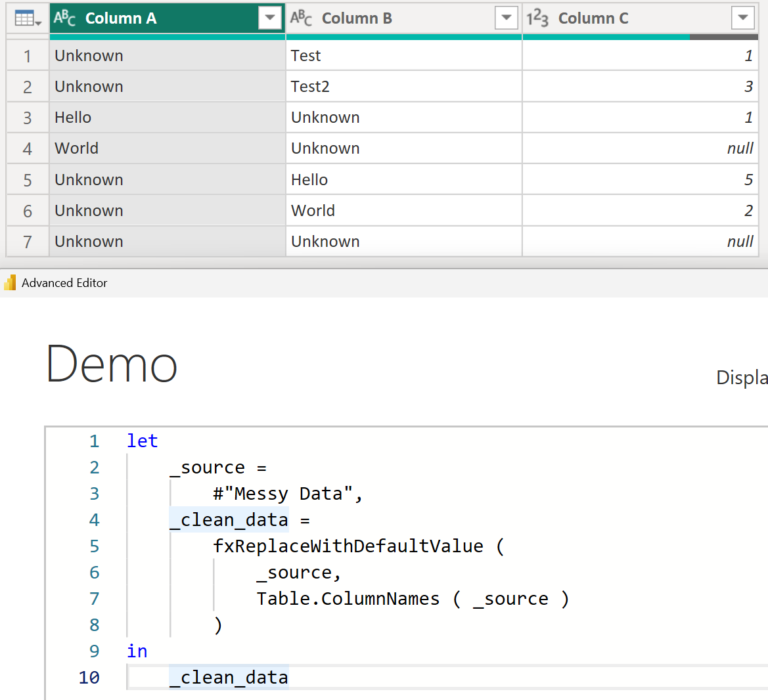Click the Power BI logo in Advanced Editor title
Image resolution: width=768 pixels, height=700 pixels.
pos(10,283)
